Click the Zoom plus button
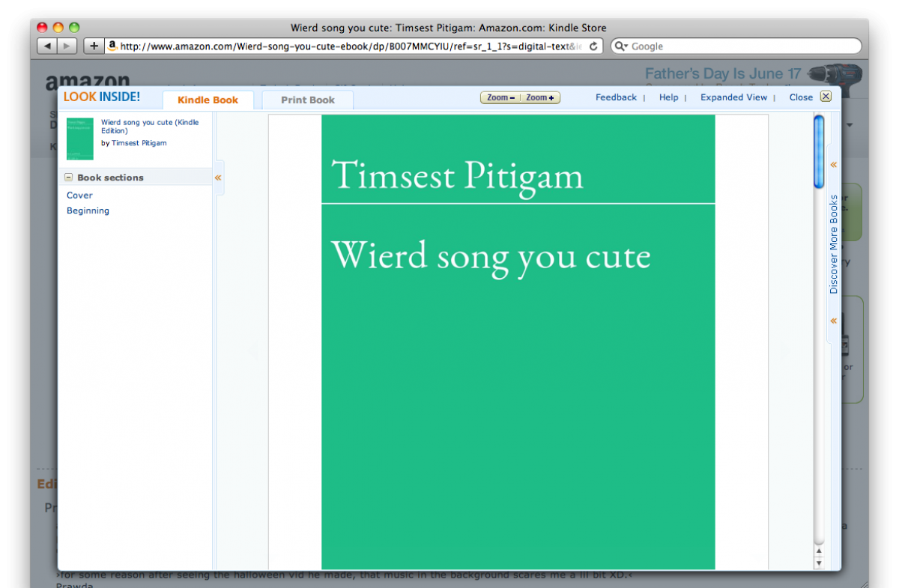The width and height of the screenshot is (899, 588). pos(540,97)
